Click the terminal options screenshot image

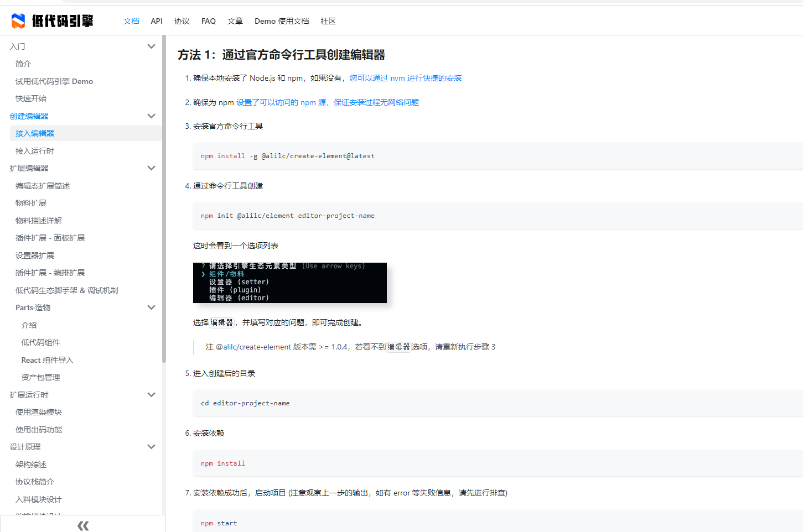click(290, 283)
